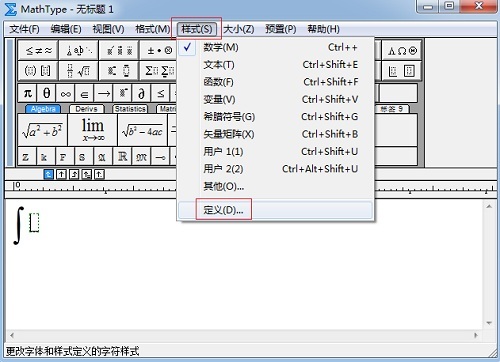Choose the 变量(V) style
This screenshot has width=500, height=362.
tap(275, 99)
